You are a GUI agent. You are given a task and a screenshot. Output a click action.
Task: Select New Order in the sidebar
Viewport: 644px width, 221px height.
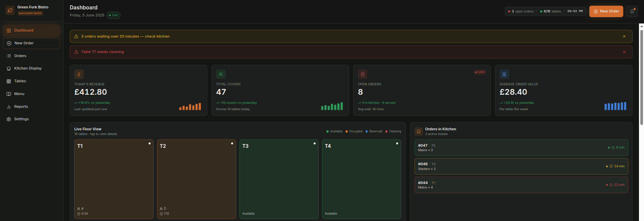[x=32, y=43]
